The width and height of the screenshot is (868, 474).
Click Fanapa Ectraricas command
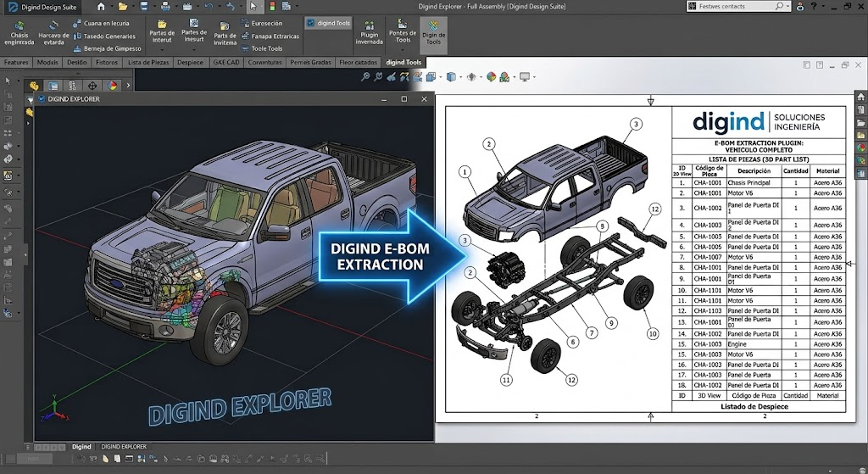[270, 36]
